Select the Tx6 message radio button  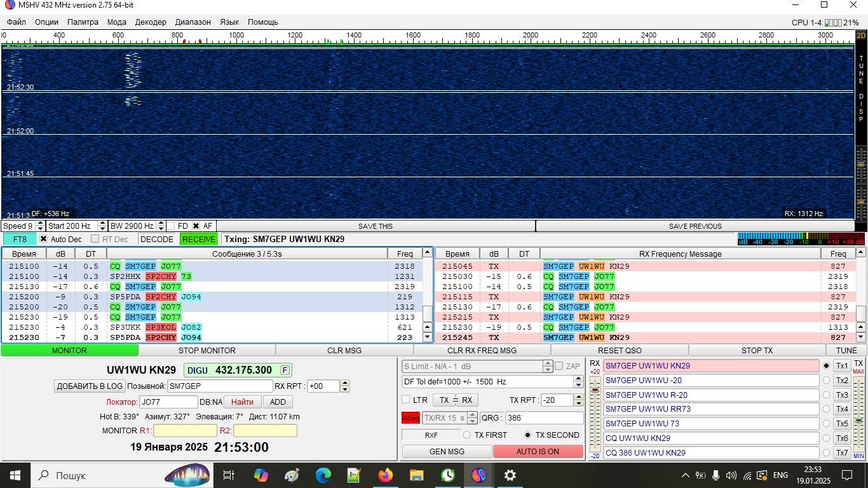pos(826,438)
